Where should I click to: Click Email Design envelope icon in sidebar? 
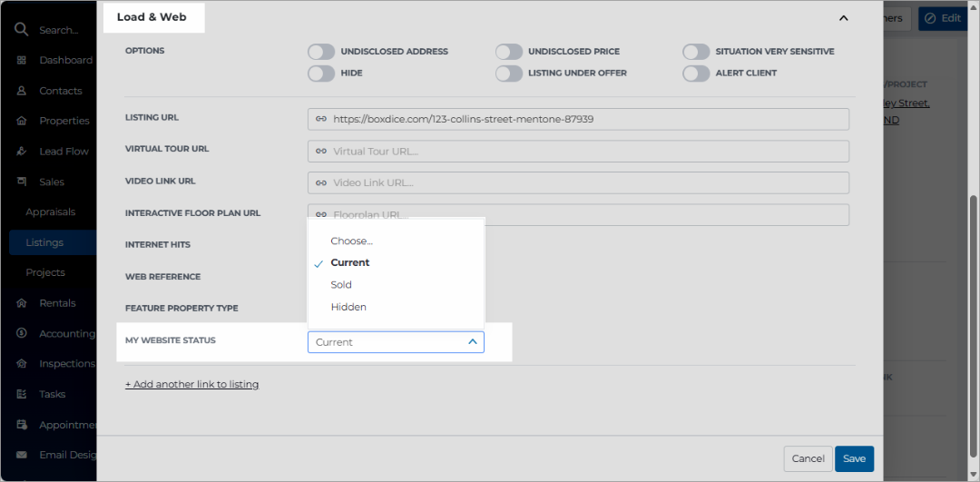22,455
